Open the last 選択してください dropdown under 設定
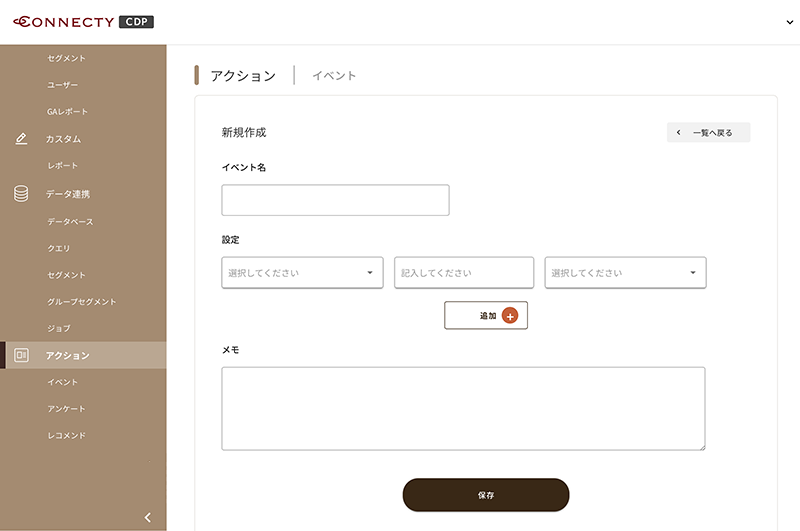Image resolution: width=800 pixels, height=531 pixels. click(626, 273)
